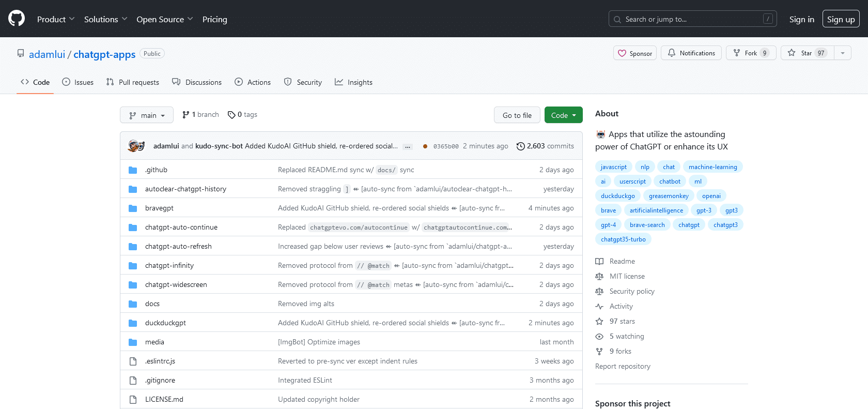
Task: Open the MIT license link
Action: (x=620, y=276)
